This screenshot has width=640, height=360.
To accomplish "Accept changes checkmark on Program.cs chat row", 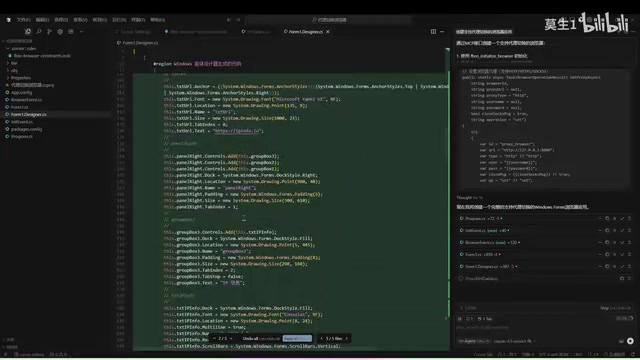I will [622, 219].
